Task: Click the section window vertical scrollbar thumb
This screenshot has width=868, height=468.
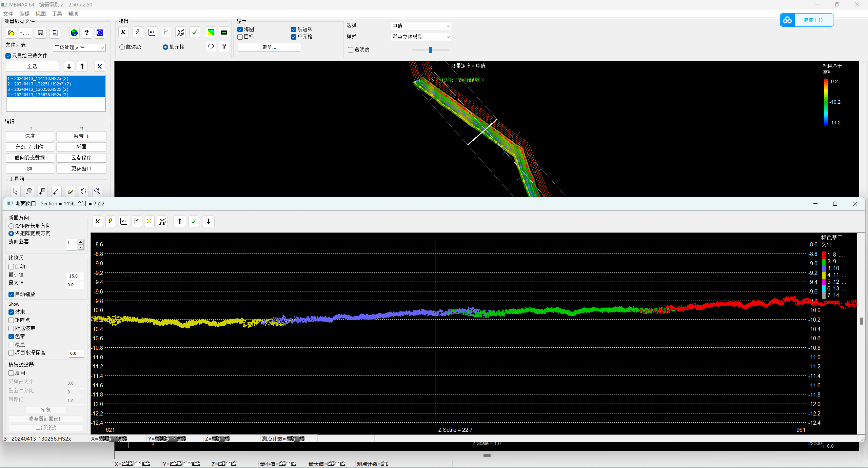Action: coord(861,321)
